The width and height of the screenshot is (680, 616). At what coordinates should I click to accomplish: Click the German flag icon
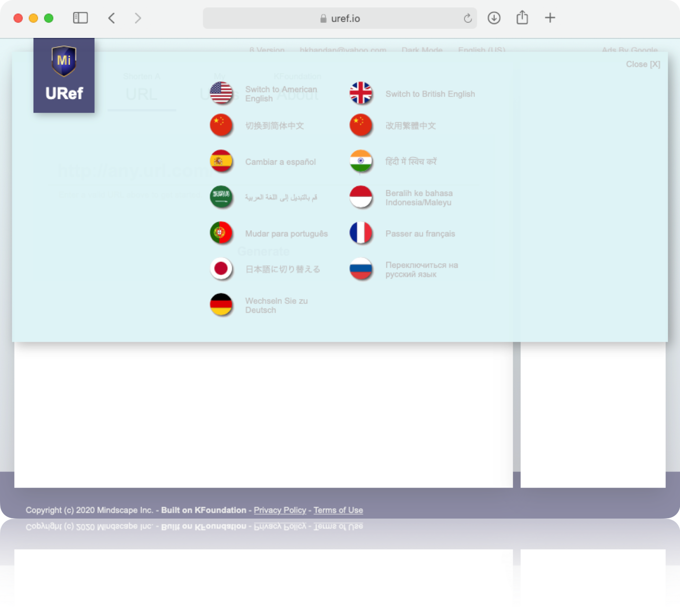221,304
